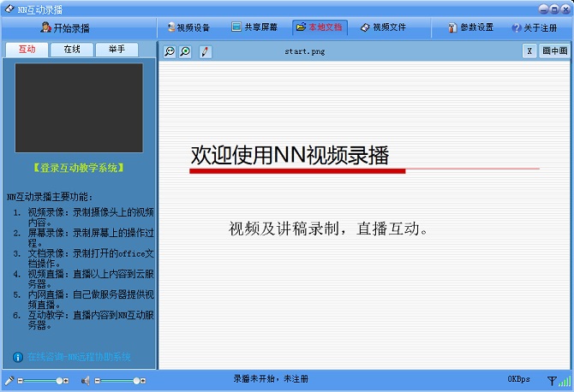574x392 pixels.
Task: Open 在线咨询-NN远程协助系统 link
Action: pos(79,357)
